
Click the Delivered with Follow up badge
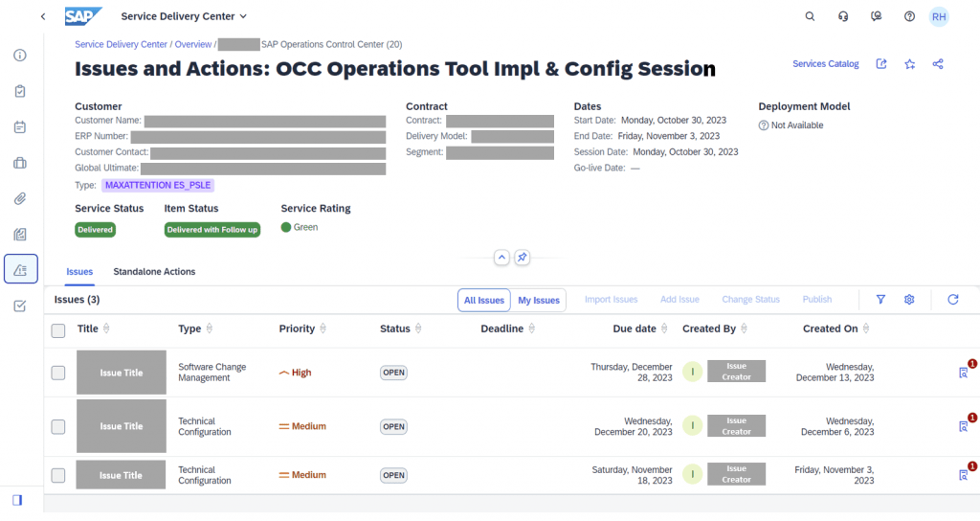point(212,230)
